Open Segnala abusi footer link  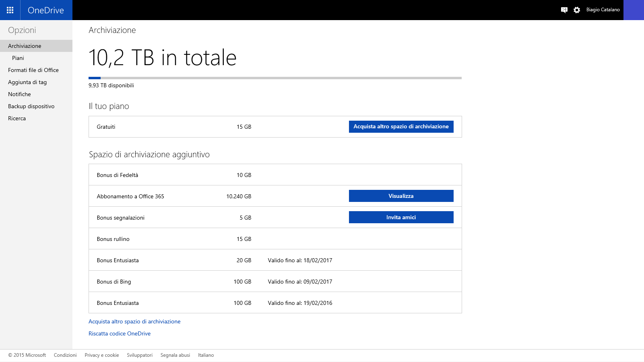[175, 355]
